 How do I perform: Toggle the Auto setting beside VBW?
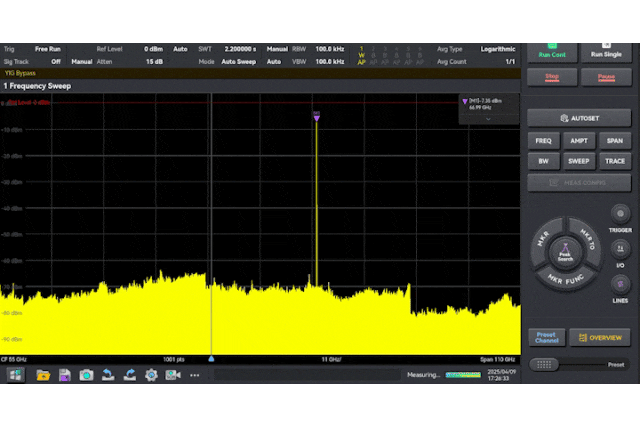pyautogui.click(x=274, y=62)
